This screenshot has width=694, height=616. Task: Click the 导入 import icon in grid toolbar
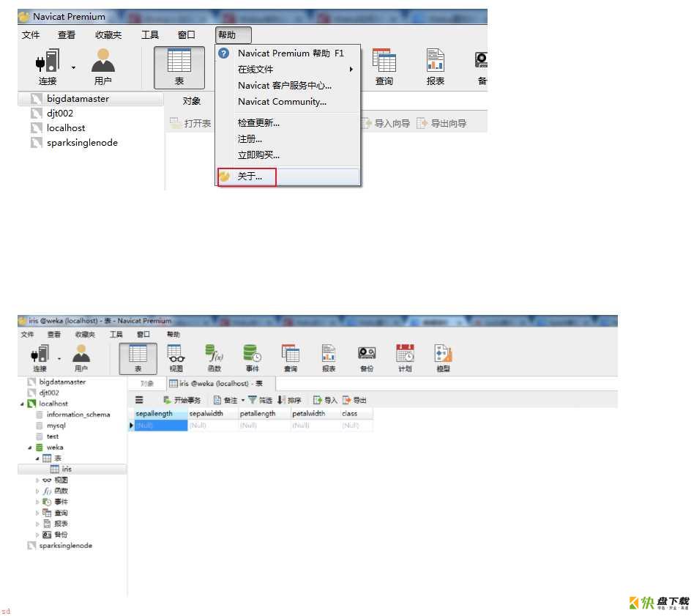pyautogui.click(x=317, y=400)
